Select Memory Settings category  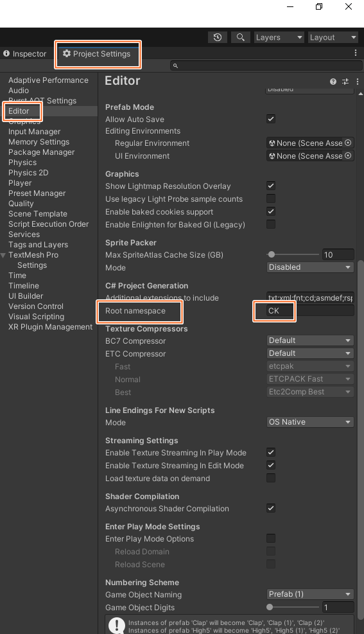click(39, 142)
